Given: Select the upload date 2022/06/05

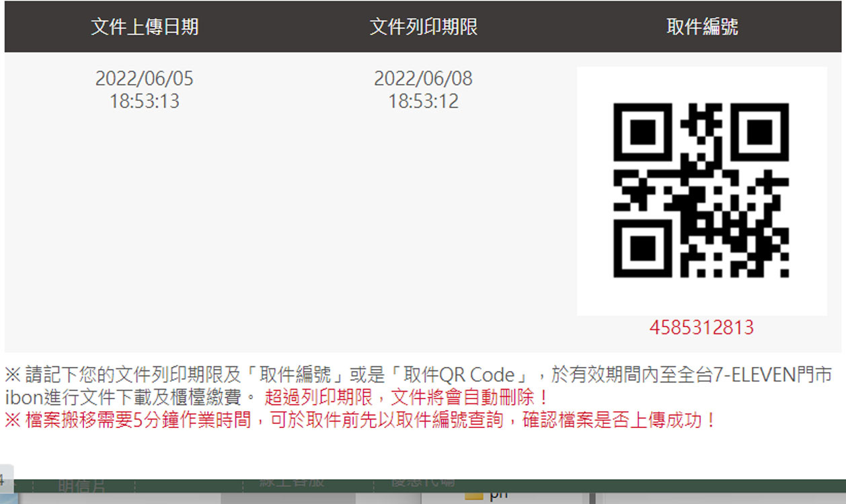Looking at the screenshot, I should click(144, 79).
